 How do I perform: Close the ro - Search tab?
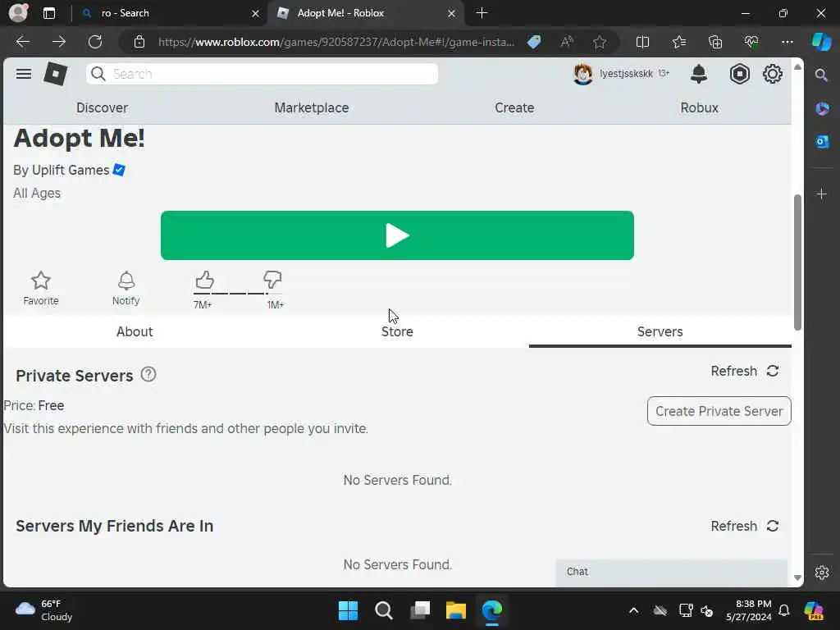coord(256,13)
